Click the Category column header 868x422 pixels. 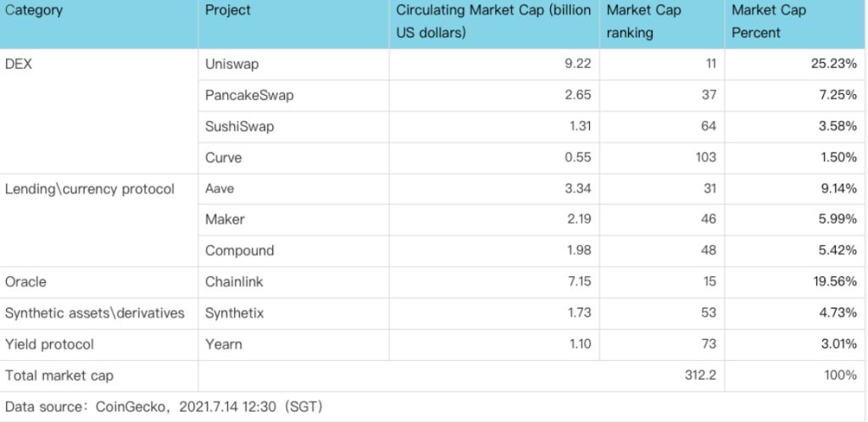tap(34, 11)
